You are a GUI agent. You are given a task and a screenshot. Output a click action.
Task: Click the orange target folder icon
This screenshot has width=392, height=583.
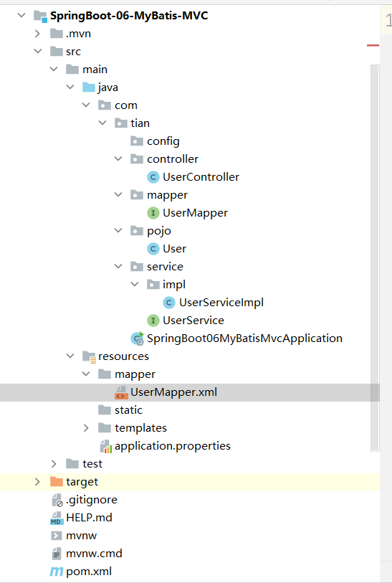point(57,481)
